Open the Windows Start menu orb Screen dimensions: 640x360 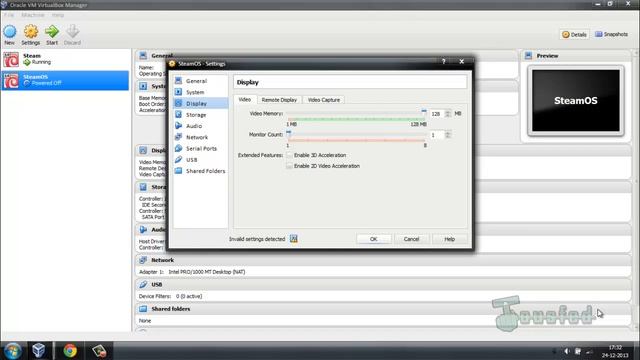(x=12, y=351)
